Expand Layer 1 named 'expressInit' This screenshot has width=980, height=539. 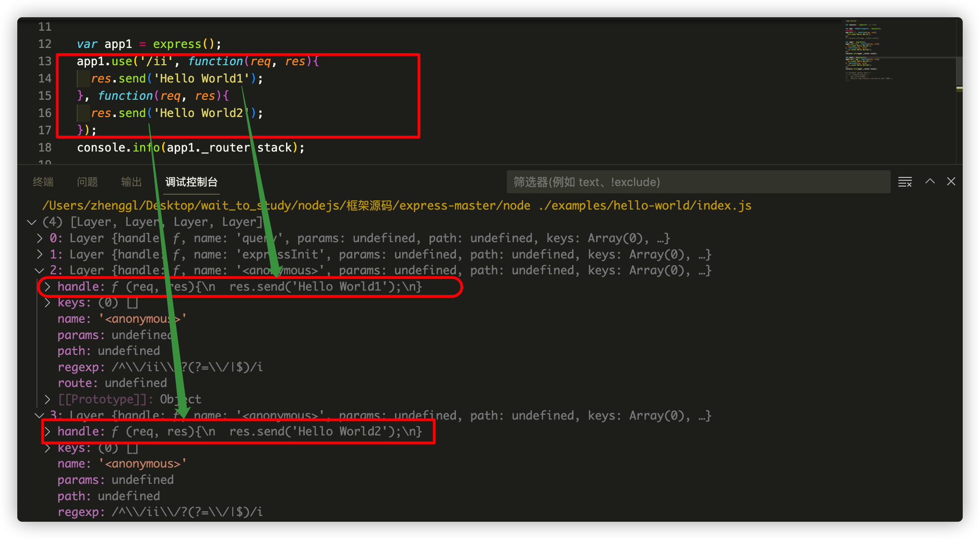pos(39,255)
